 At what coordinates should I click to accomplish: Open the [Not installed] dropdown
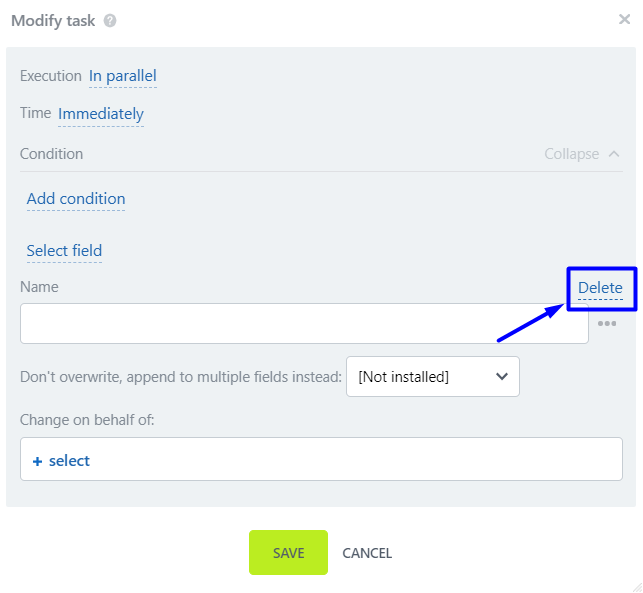[432, 377]
